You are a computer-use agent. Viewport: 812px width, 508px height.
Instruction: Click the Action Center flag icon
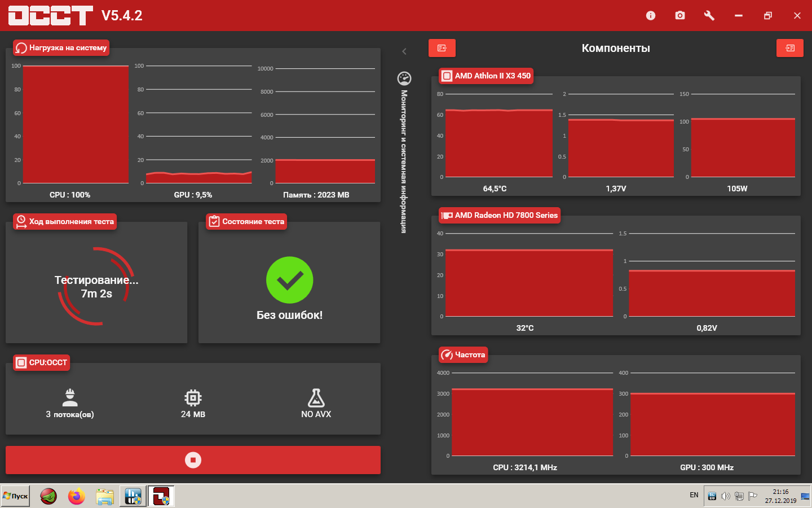tap(753, 496)
